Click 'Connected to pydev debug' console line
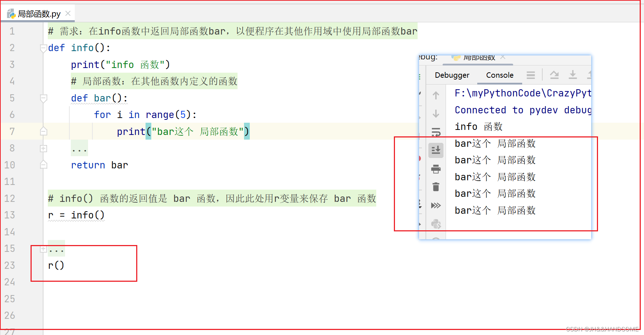Screen dimensions: 644x335 pos(523,110)
